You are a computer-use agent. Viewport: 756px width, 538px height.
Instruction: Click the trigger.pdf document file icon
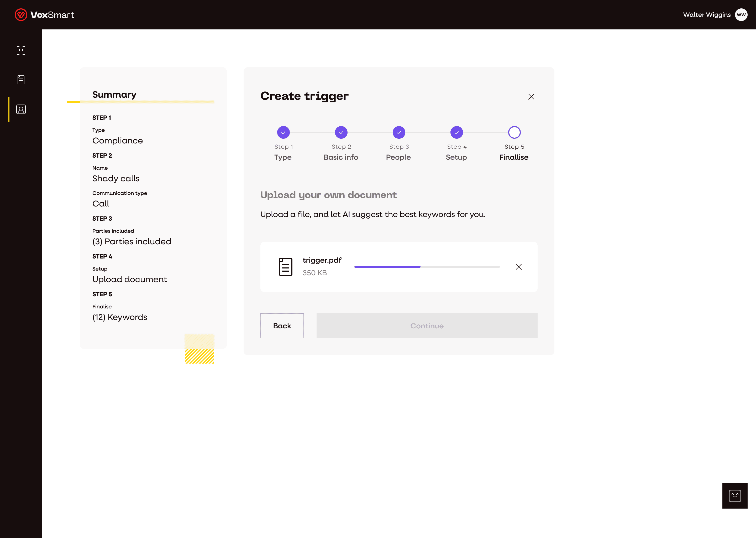coord(285,267)
